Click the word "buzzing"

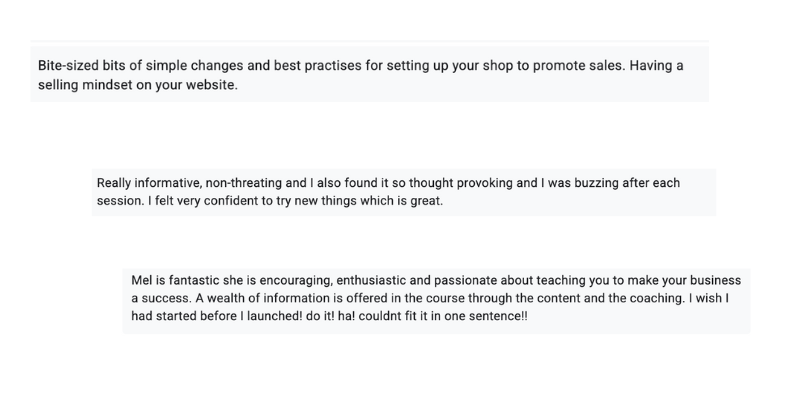(x=593, y=183)
